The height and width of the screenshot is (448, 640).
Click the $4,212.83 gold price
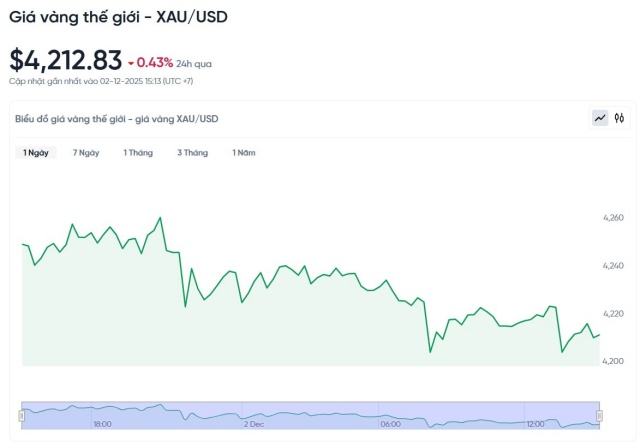[x=66, y=60]
